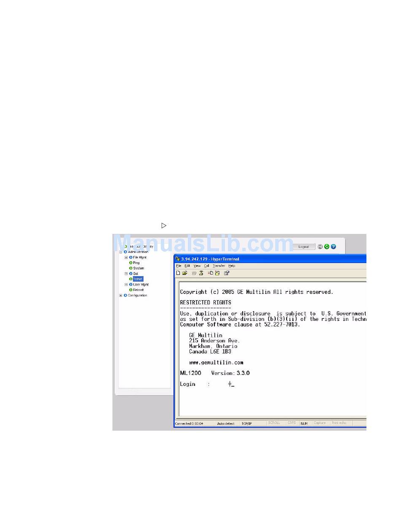Expand the File Mgmt tree node
The height and width of the screenshot is (532, 401).
pyautogui.click(x=126, y=257)
